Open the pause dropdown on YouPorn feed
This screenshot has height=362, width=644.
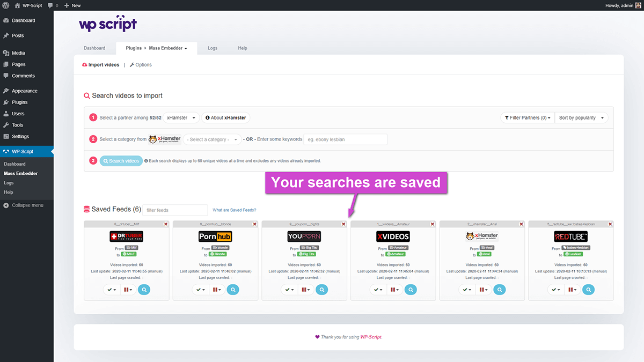305,290
